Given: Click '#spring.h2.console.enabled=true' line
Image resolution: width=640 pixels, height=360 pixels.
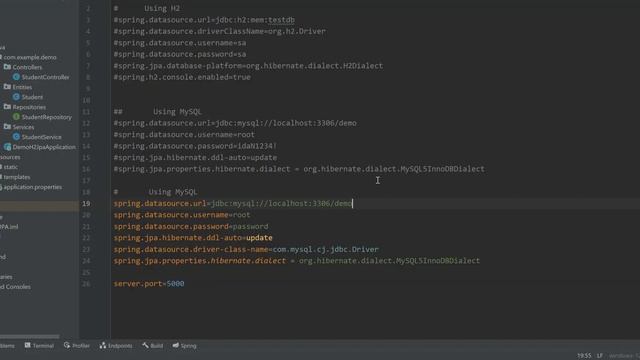Looking at the screenshot, I should [x=182, y=77].
